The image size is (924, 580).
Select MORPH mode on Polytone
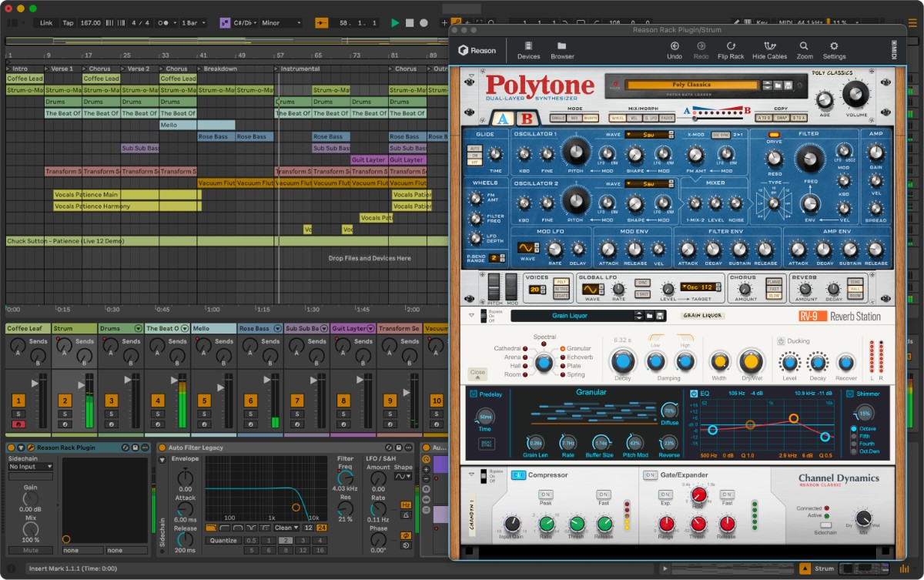(x=591, y=118)
